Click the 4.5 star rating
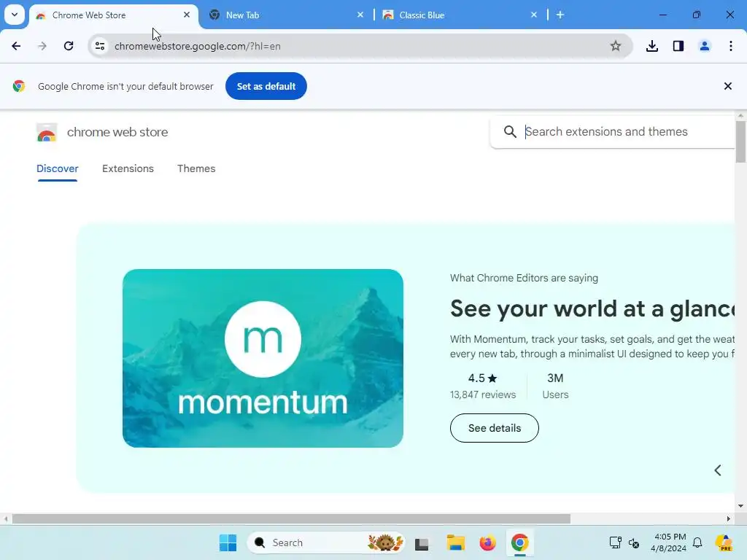The width and height of the screenshot is (747, 560). click(x=483, y=378)
